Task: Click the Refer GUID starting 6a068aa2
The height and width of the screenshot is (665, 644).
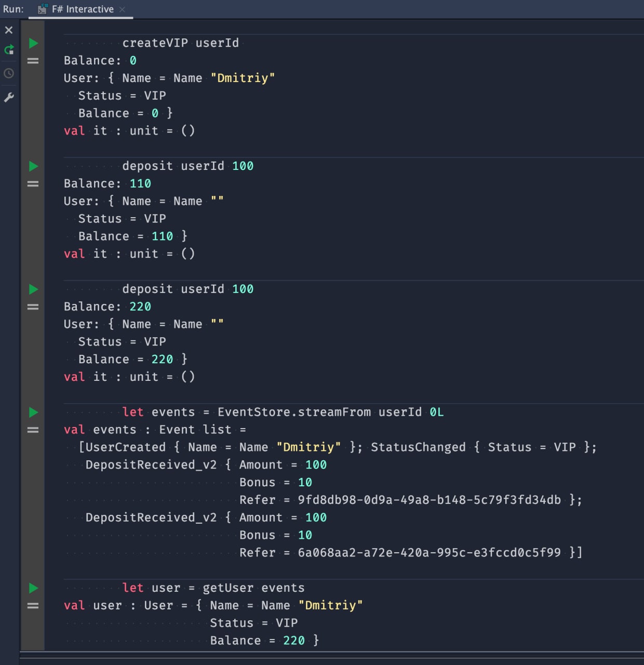Action: tap(429, 552)
